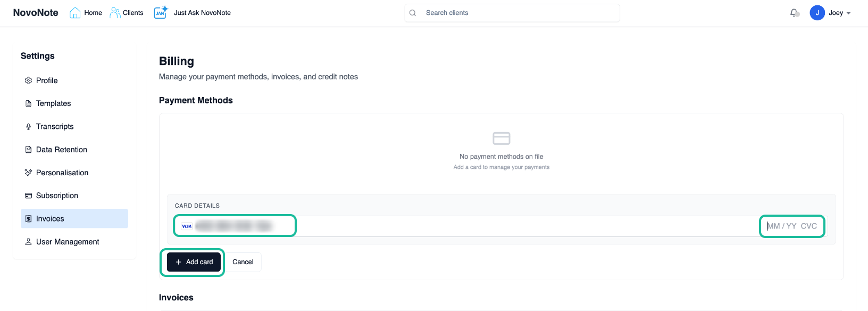
Task: Click the MM / YY expiry field
Action: [x=781, y=226]
